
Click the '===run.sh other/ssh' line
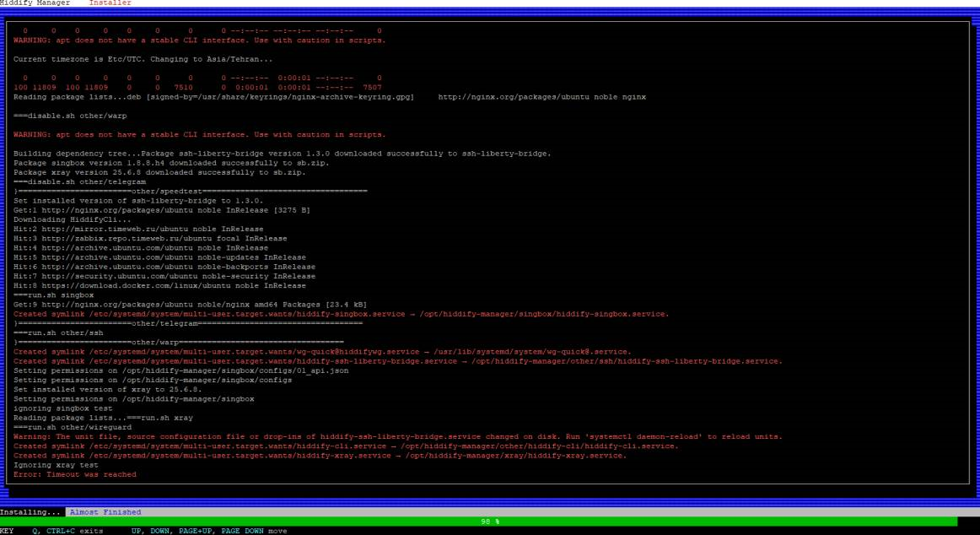tap(58, 332)
